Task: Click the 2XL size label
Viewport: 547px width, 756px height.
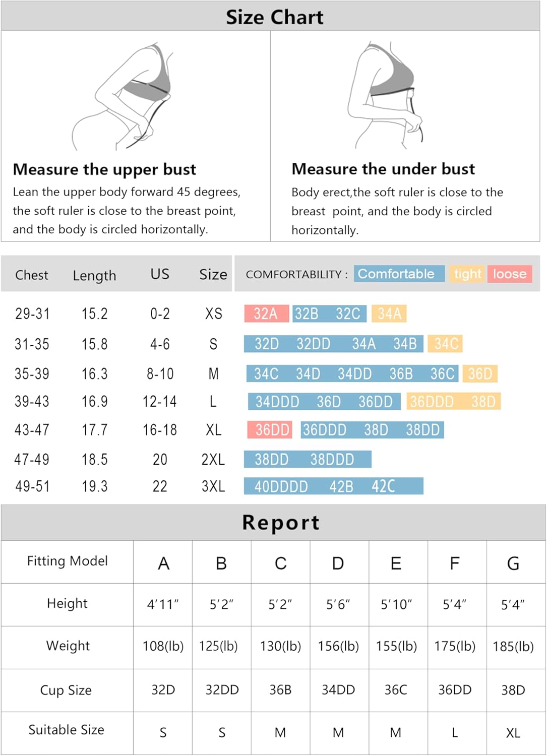Action: pyautogui.click(x=213, y=459)
